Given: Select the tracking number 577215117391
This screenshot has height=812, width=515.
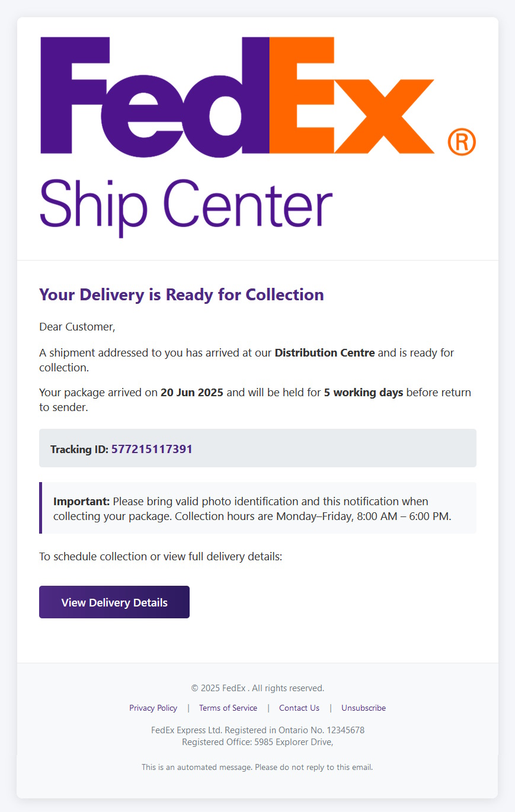Looking at the screenshot, I should click(x=152, y=449).
